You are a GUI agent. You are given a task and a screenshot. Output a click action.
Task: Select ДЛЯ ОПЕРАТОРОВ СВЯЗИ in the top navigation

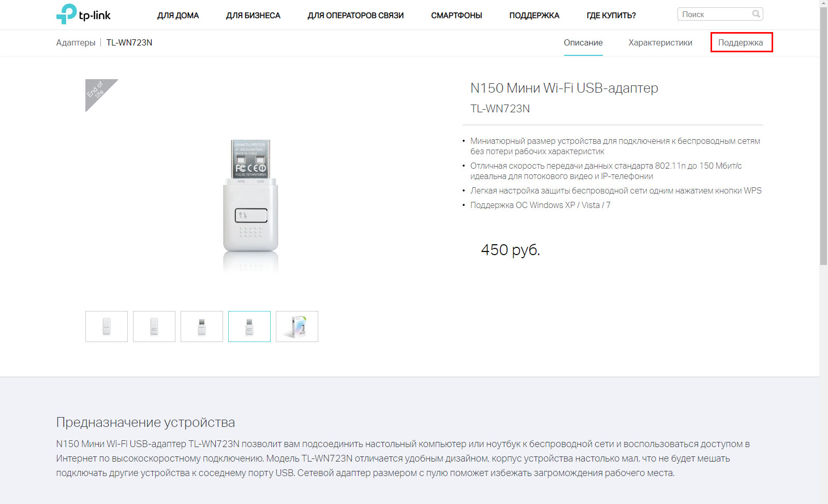pos(356,16)
